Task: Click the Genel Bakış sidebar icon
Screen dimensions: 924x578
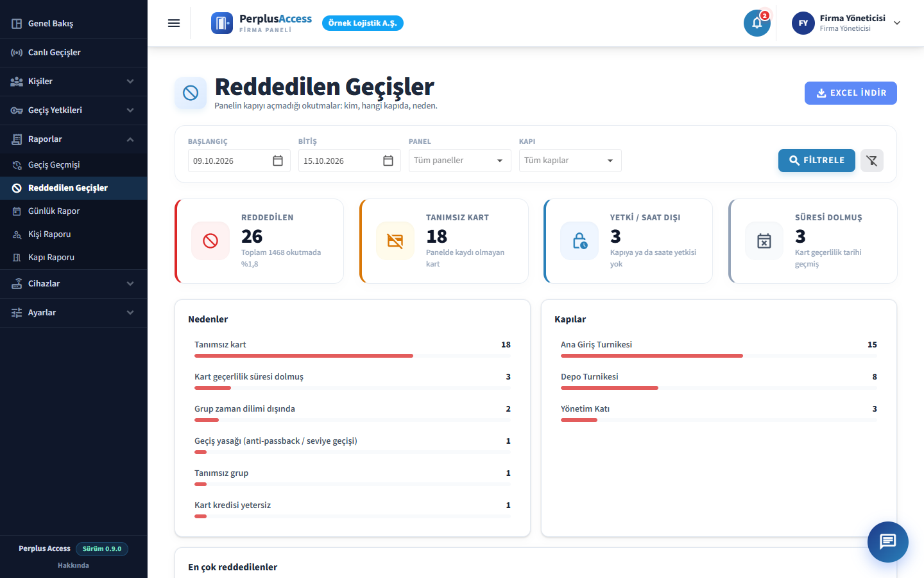Action: pos(17,23)
